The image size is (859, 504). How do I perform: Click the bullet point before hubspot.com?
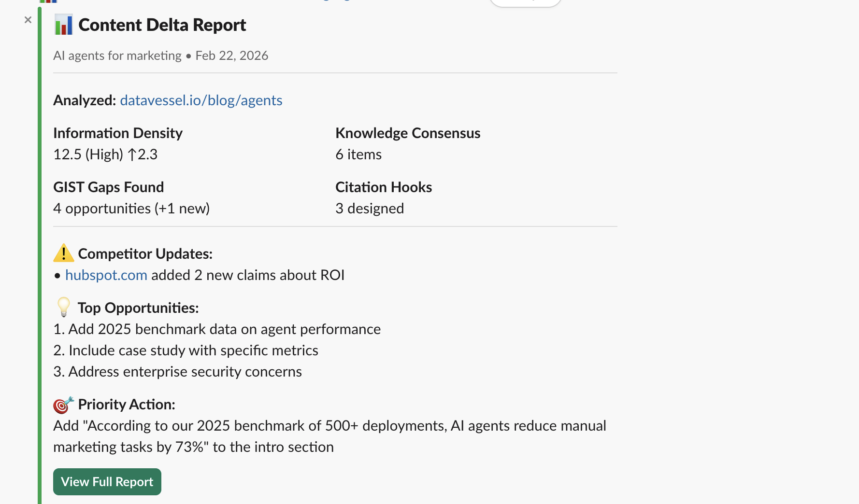[57, 275]
